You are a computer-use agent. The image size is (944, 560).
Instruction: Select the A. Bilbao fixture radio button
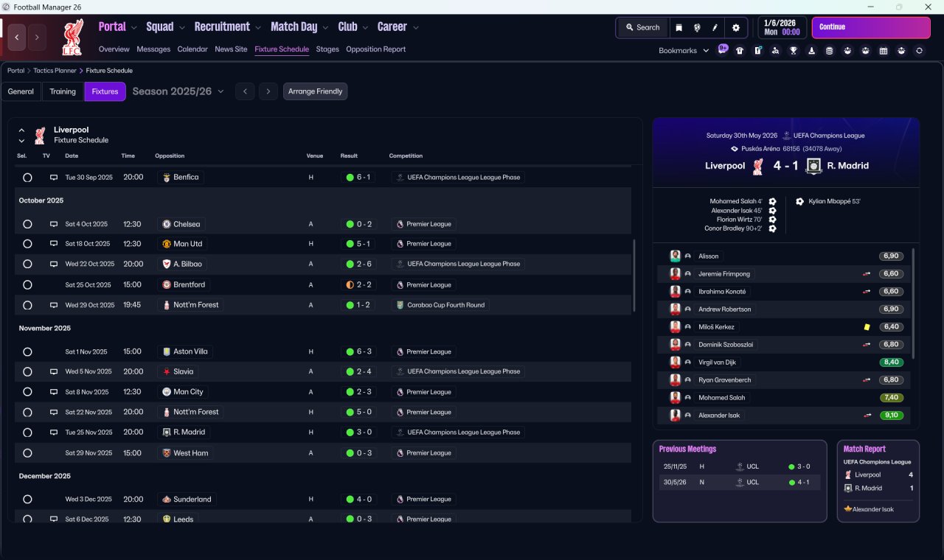[x=27, y=264]
